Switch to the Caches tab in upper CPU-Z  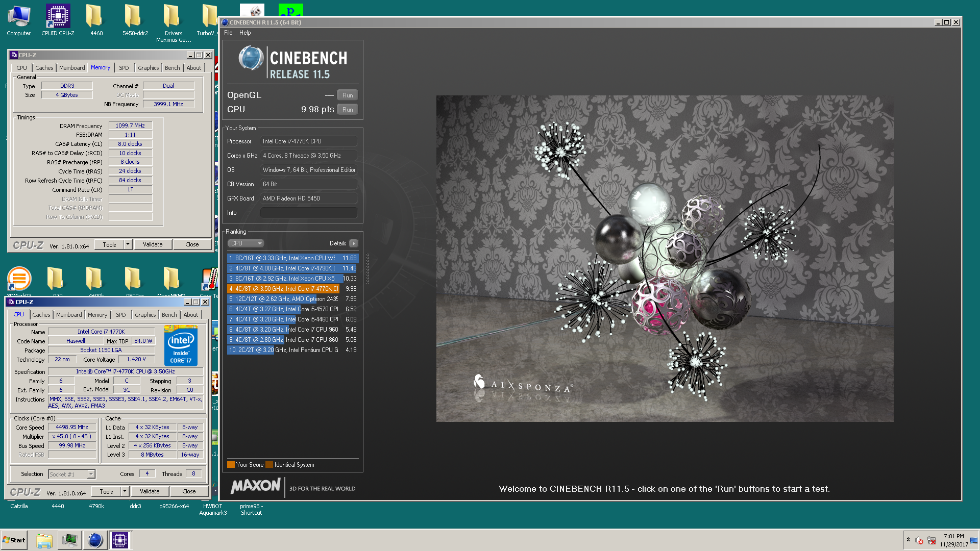pyautogui.click(x=44, y=68)
